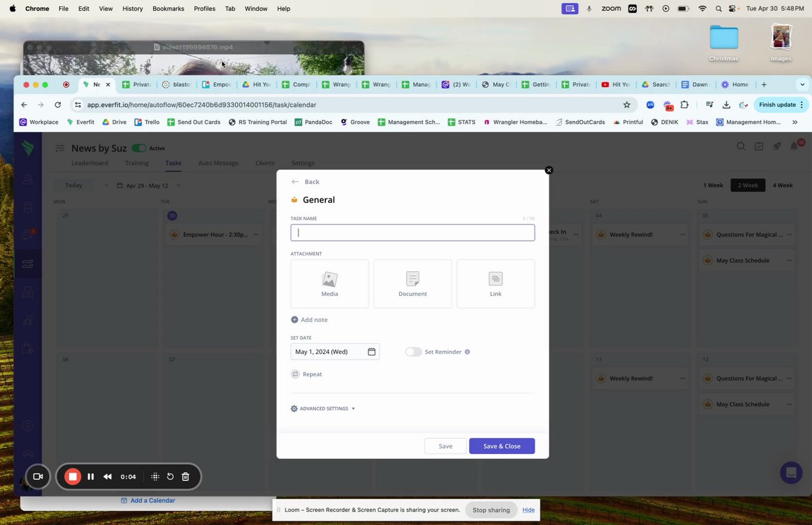Bookmark this page with the star
Screen dimensions: 812x525
627,105
